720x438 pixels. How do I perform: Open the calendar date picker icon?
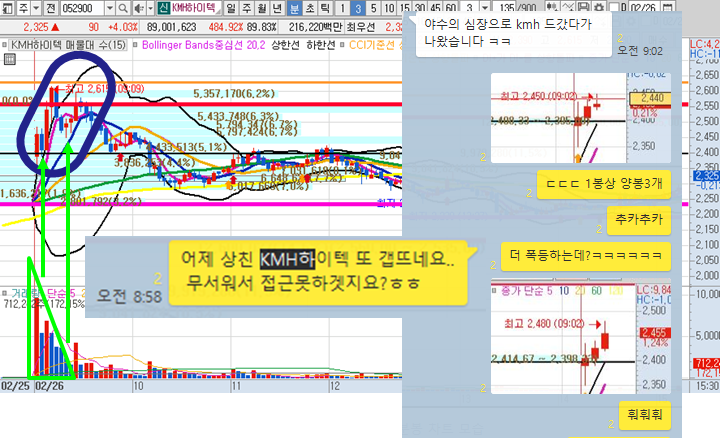pyautogui.click(x=668, y=7)
